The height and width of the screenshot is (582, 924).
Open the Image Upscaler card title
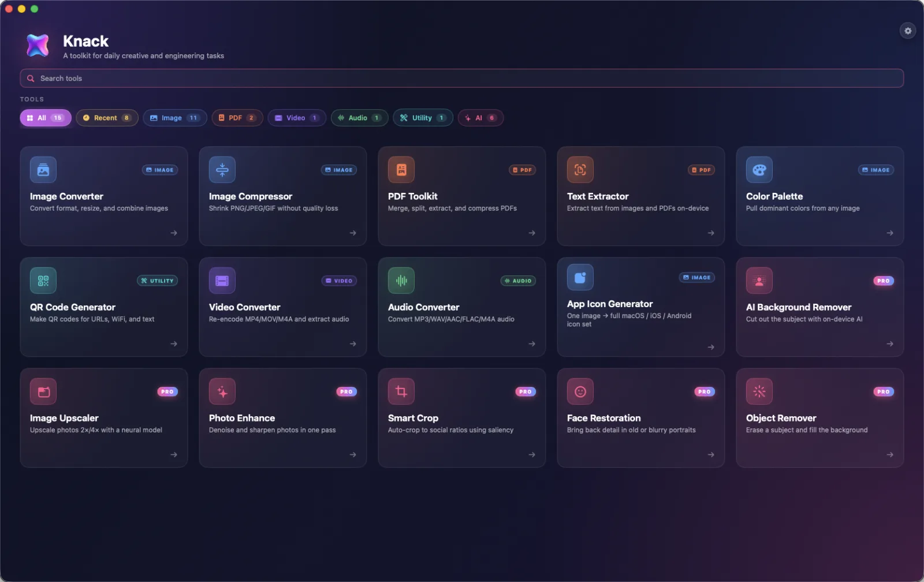64,418
